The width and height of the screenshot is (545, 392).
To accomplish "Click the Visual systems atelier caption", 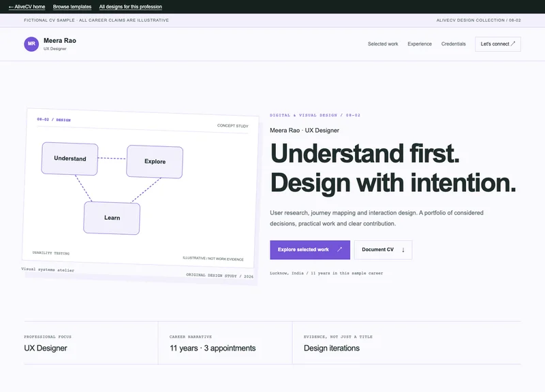I will (x=48, y=269).
